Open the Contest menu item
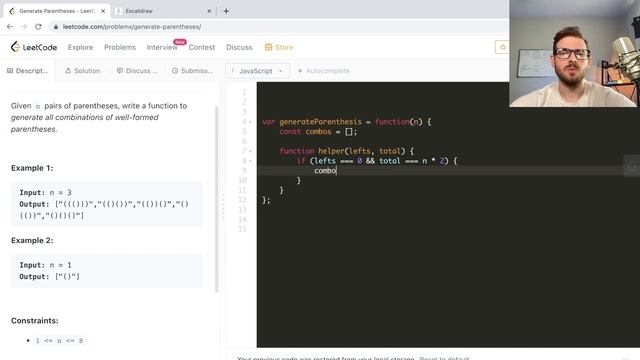Viewport: 640px width, 360px height. 202,47
